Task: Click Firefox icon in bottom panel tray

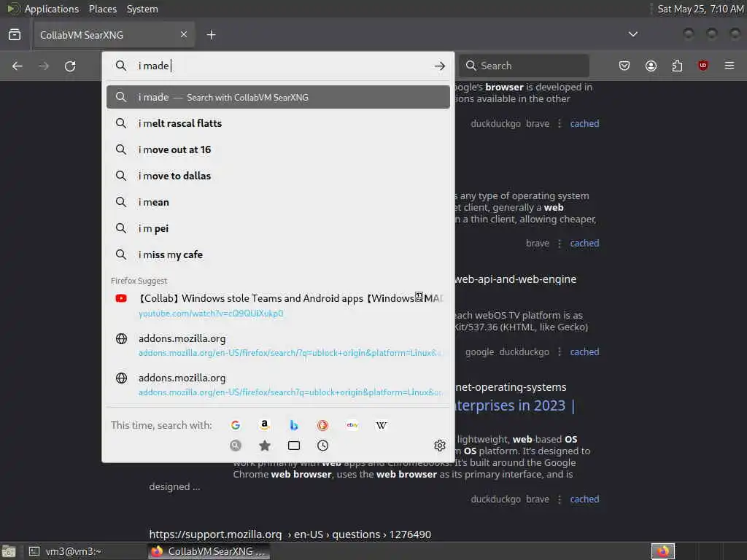Action: 662,551
